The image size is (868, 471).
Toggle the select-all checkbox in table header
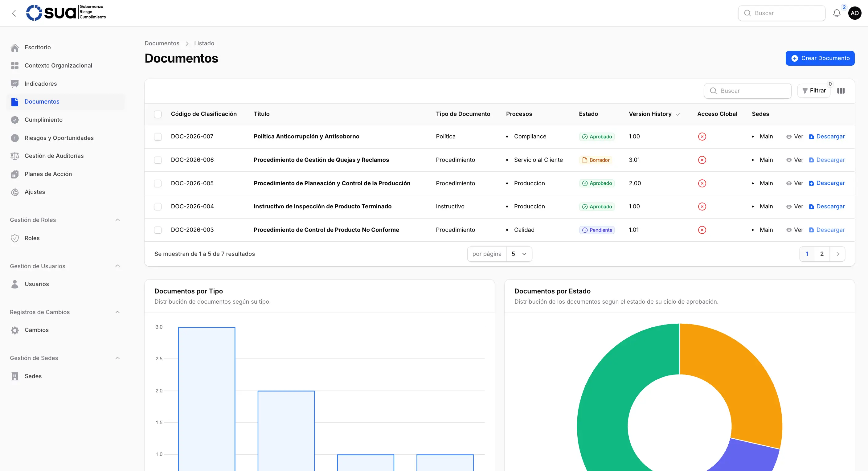pos(158,114)
